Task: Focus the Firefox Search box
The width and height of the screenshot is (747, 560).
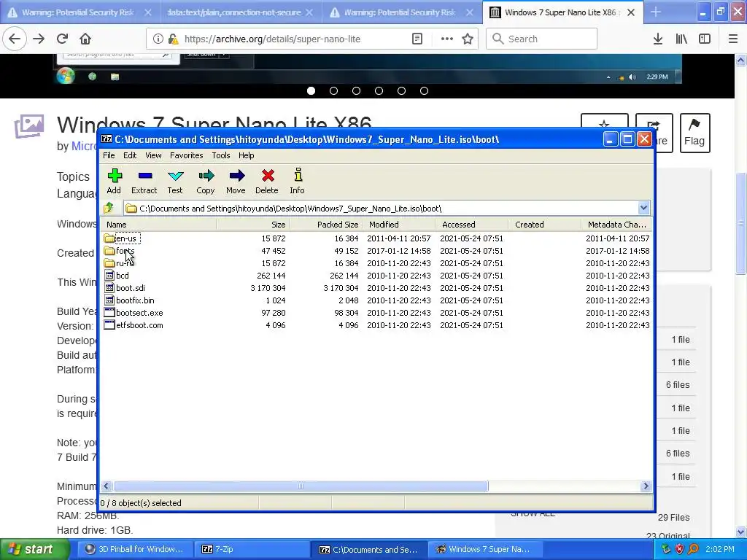Action: point(542,39)
